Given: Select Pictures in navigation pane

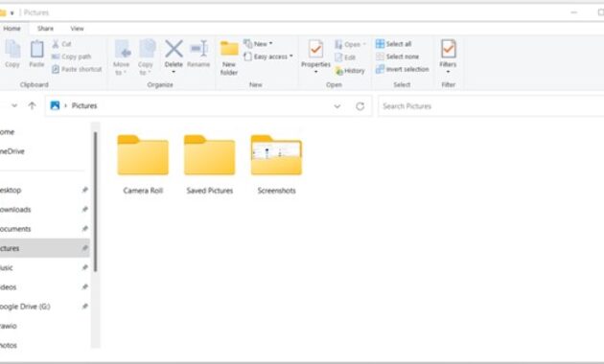Looking at the screenshot, I should click(x=44, y=248).
